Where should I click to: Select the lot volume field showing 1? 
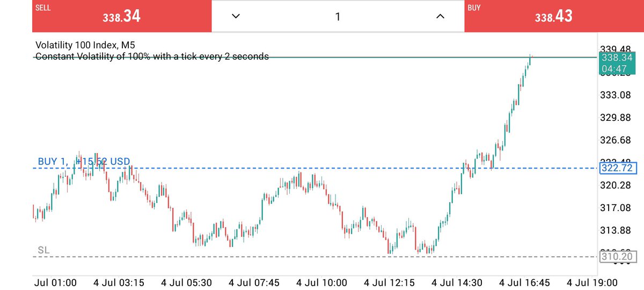(x=338, y=16)
